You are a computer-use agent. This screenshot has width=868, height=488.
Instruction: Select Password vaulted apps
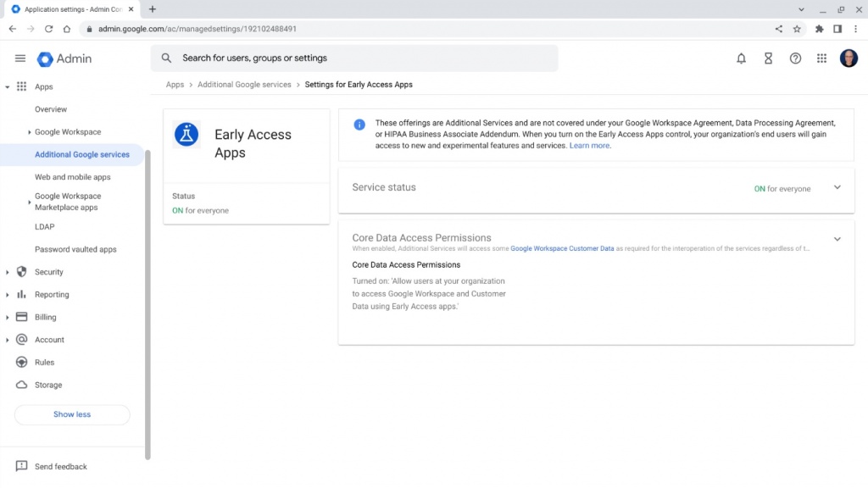(x=75, y=250)
